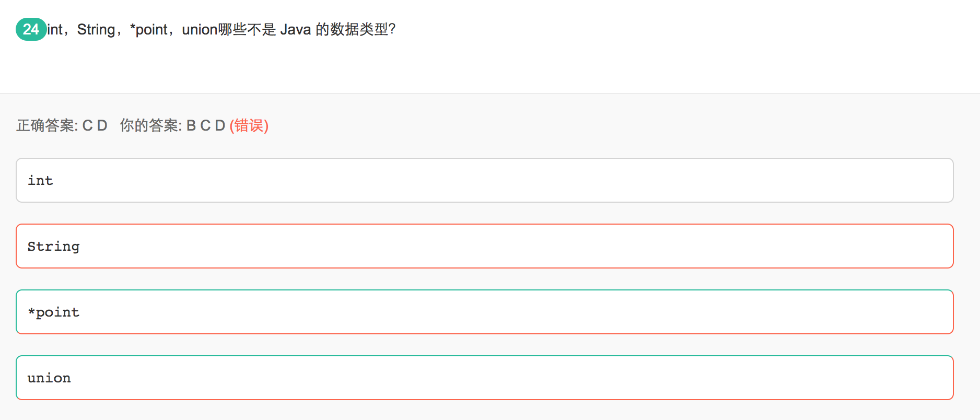Click the '*point' label inside third option
Image resolution: width=980 pixels, height=420 pixels.
coord(53,312)
